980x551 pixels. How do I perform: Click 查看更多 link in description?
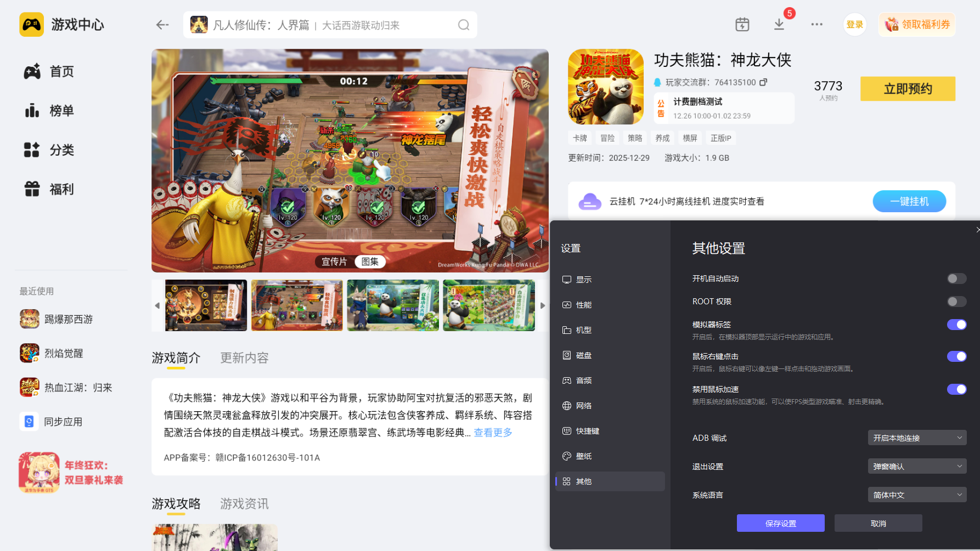click(x=493, y=433)
